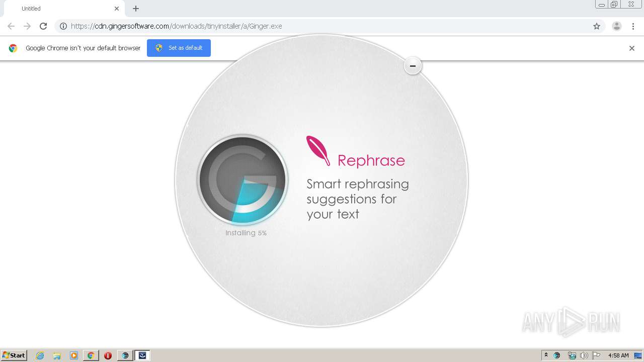
Task: Click the Ginger tray icon in the notification area
Action: coord(557,355)
